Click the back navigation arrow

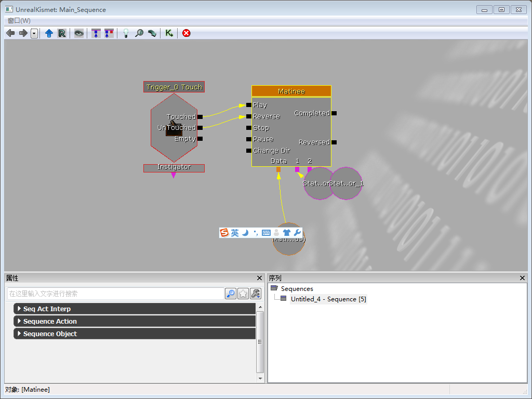(x=10, y=33)
